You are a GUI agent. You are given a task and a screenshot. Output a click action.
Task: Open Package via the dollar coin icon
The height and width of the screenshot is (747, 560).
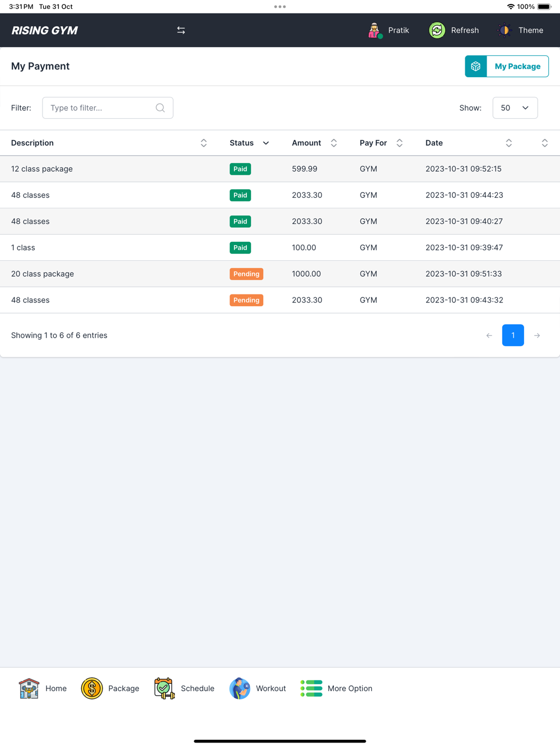92,688
